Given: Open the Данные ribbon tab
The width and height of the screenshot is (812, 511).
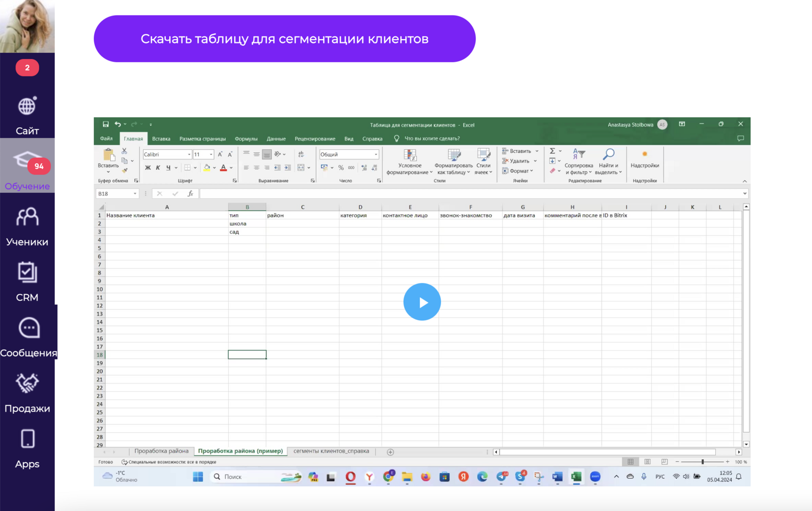Looking at the screenshot, I should 276,139.
